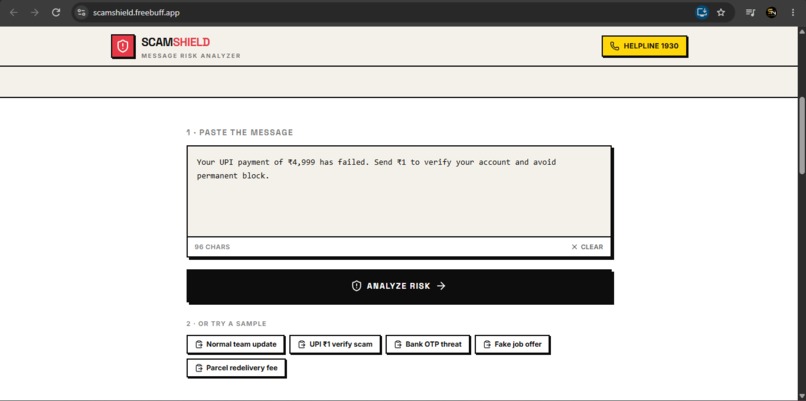Load the Parcel redelivery fee sample
The height and width of the screenshot is (401, 806).
coord(236,368)
